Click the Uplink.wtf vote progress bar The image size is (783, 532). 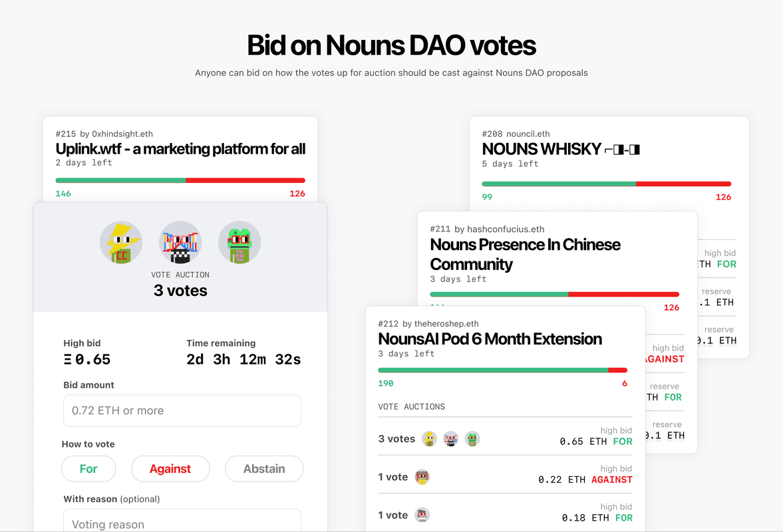(x=180, y=180)
